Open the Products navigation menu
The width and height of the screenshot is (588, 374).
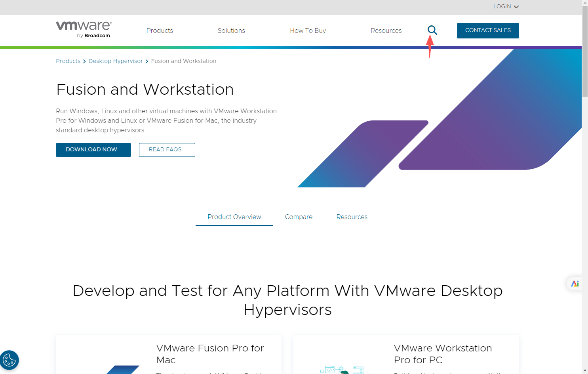pyautogui.click(x=160, y=31)
